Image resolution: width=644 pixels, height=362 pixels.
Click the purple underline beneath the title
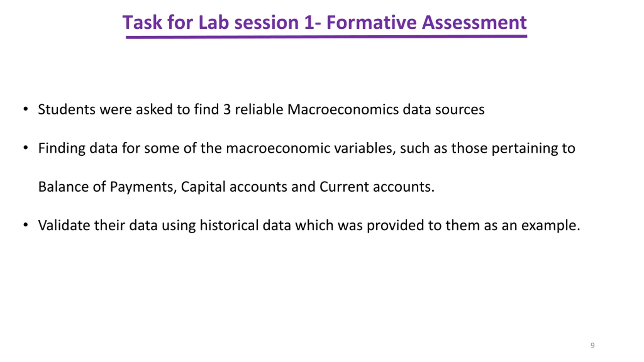tap(326, 37)
